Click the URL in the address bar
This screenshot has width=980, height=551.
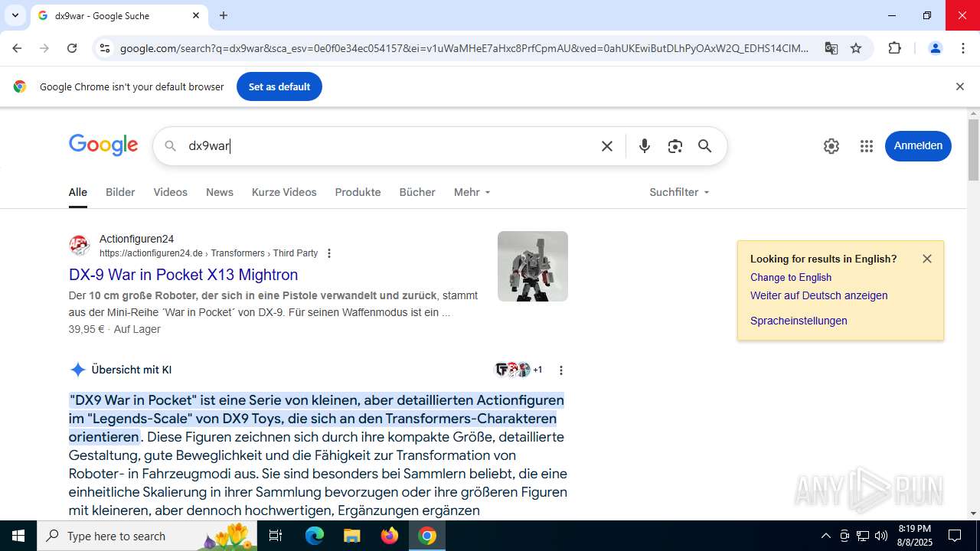click(464, 48)
